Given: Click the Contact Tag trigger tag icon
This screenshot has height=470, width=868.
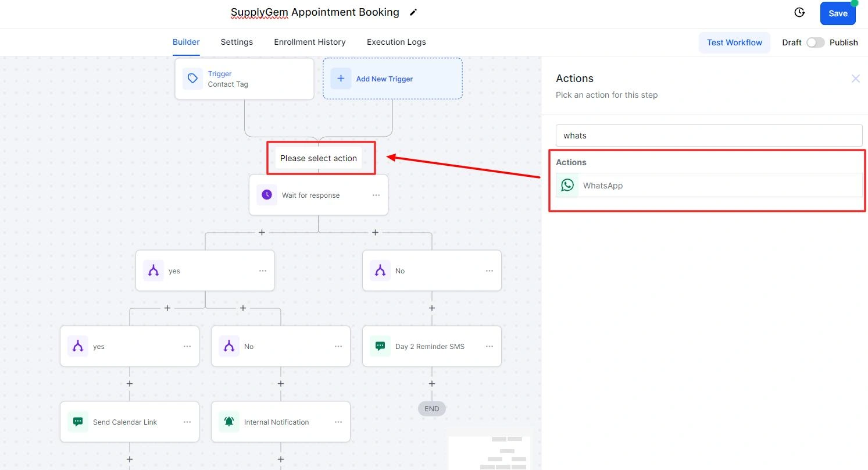Looking at the screenshot, I should [x=192, y=79].
